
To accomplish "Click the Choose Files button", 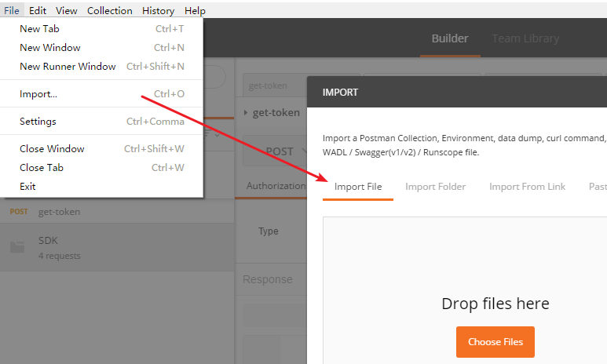I will (495, 342).
